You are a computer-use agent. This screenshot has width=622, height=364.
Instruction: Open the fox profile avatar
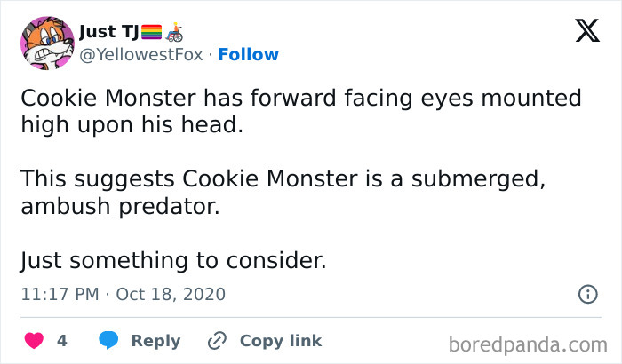point(46,43)
